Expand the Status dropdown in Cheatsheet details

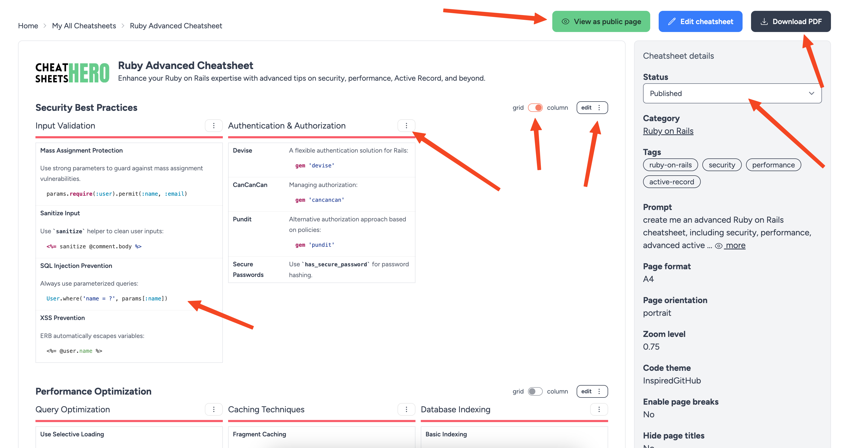tap(731, 93)
